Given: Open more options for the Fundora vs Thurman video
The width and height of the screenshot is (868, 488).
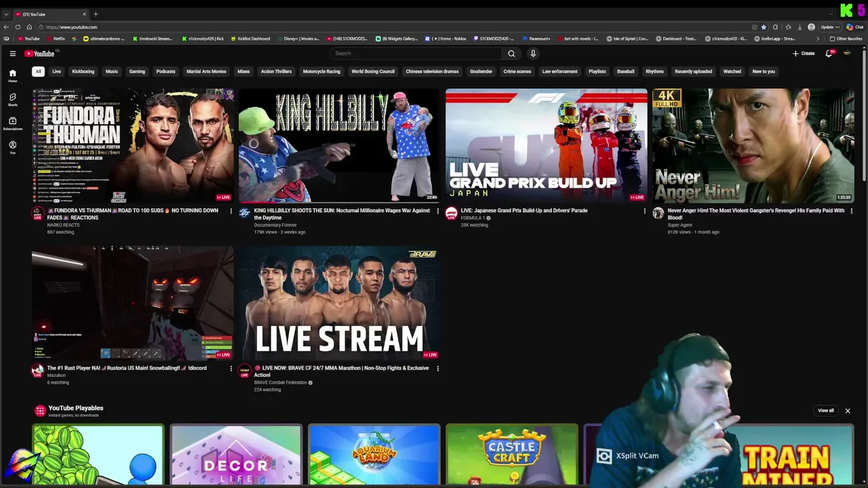Looking at the screenshot, I should tap(231, 211).
